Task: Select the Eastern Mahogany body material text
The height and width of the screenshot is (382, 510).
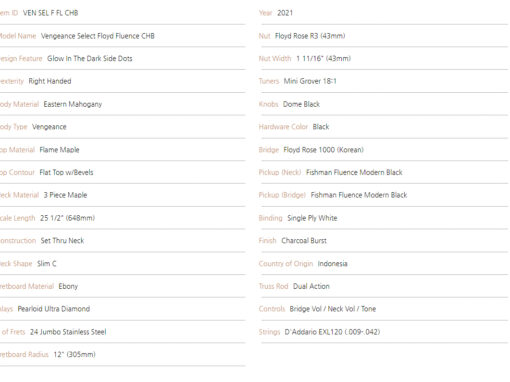Action: [73, 104]
